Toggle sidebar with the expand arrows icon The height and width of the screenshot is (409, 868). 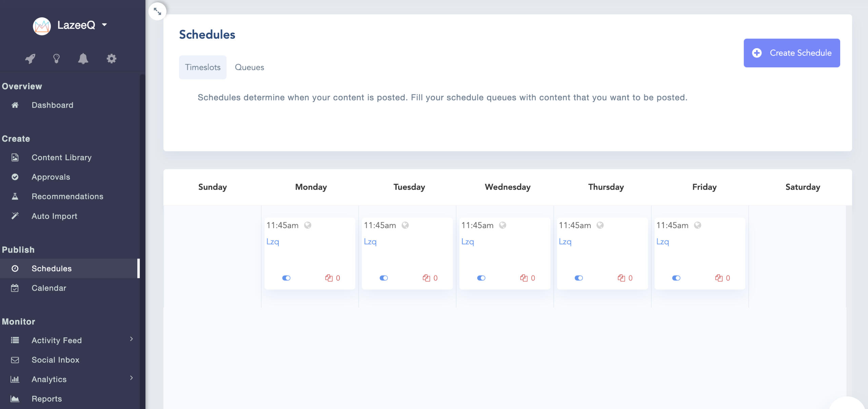157,11
